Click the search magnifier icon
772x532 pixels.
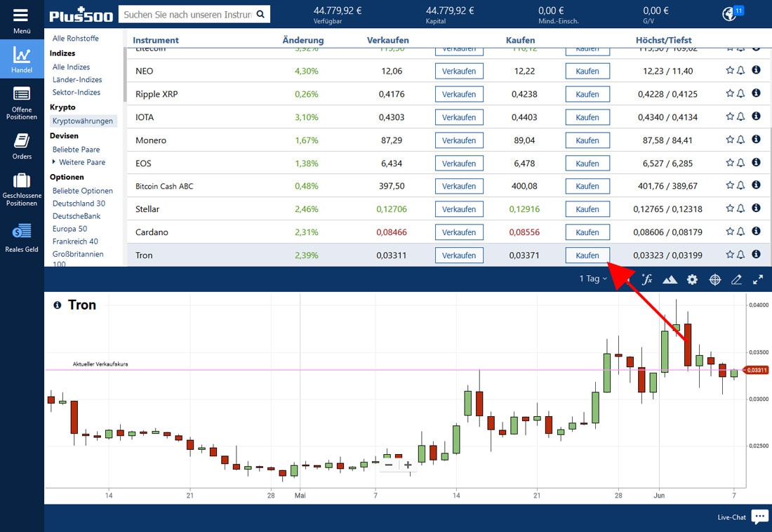(x=260, y=14)
